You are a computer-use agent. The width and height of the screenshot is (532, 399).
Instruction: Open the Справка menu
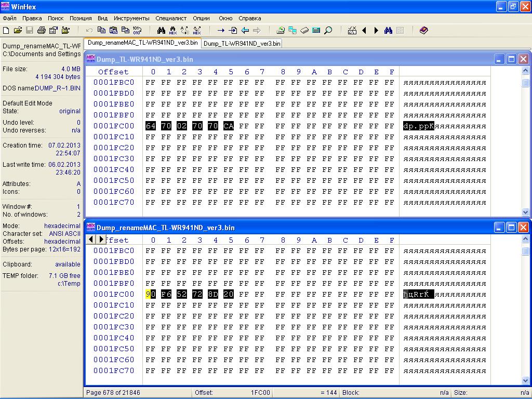tap(250, 18)
